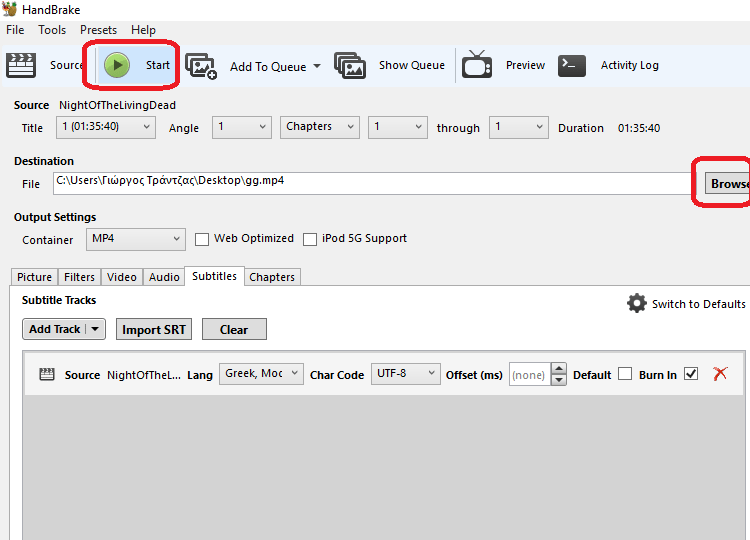The width and height of the screenshot is (750, 540).
Task: Click the Add To Queue image icon
Action: [201, 66]
